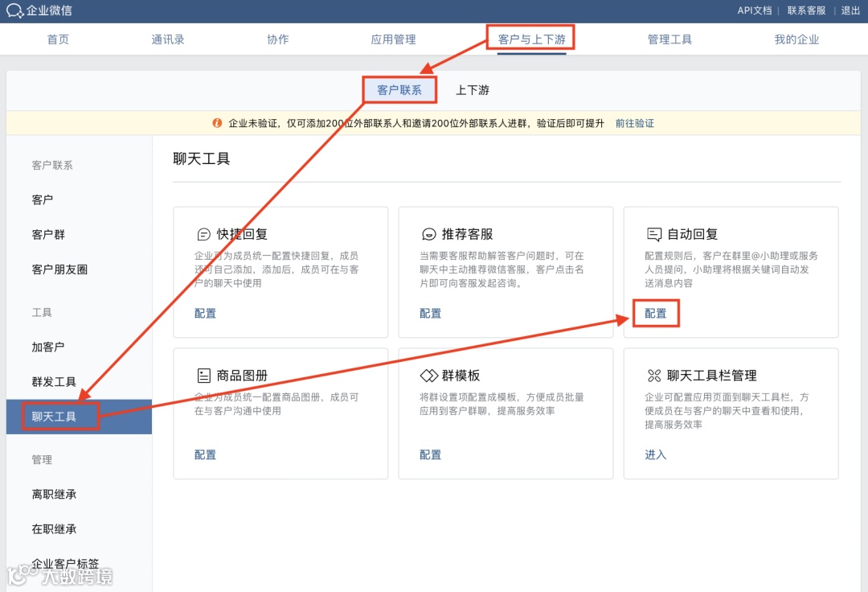Click the 企业微信 logo icon
This screenshot has height=592, width=868.
14,10
